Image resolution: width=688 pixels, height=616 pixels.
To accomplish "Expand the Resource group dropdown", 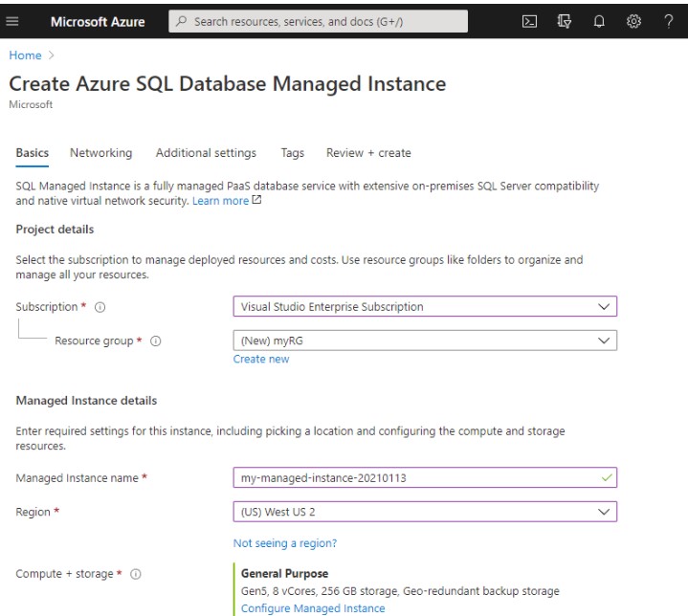I will point(425,341).
